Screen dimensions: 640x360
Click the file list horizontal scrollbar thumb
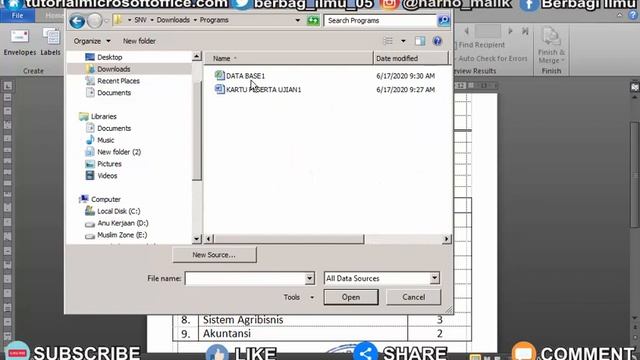pyautogui.click(x=288, y=239)
